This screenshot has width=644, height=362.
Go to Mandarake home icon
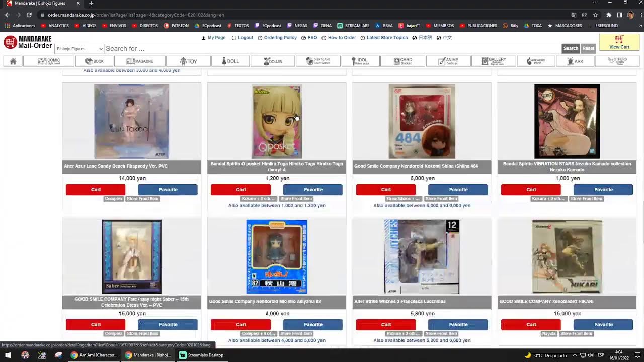click(x=13, y=61)
